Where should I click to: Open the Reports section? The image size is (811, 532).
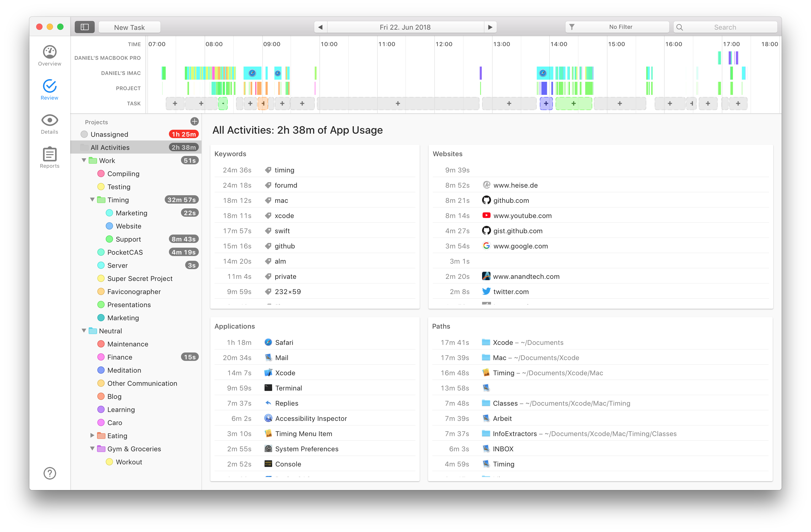49,158
